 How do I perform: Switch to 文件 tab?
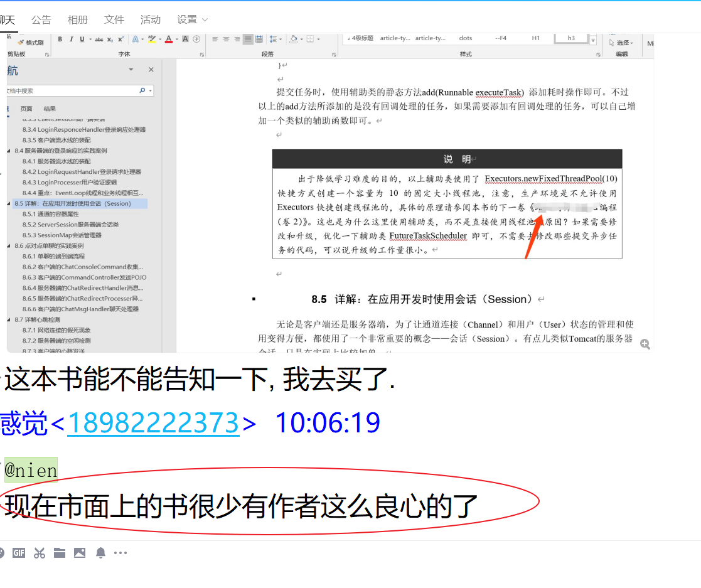tap(114, 19)
